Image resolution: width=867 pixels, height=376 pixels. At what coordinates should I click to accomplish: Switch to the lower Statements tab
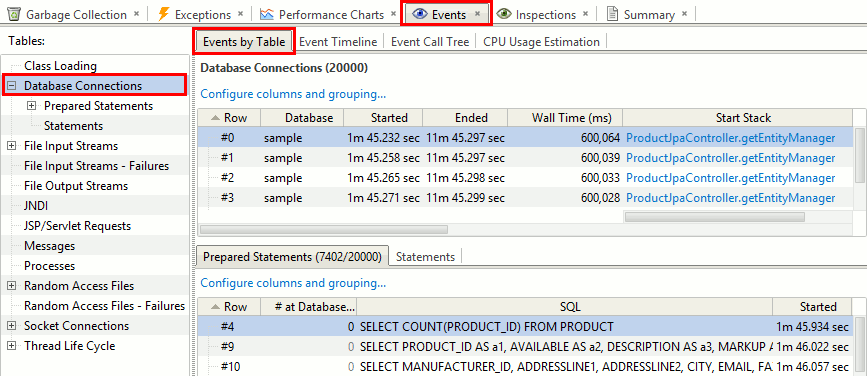pyautogui.click(x=425, y=257)
